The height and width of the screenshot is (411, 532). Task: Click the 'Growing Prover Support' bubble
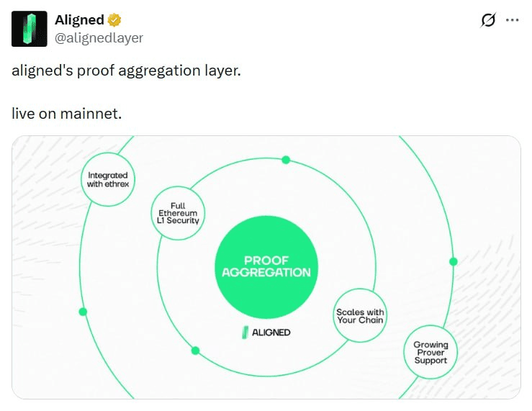click(430, 352)
